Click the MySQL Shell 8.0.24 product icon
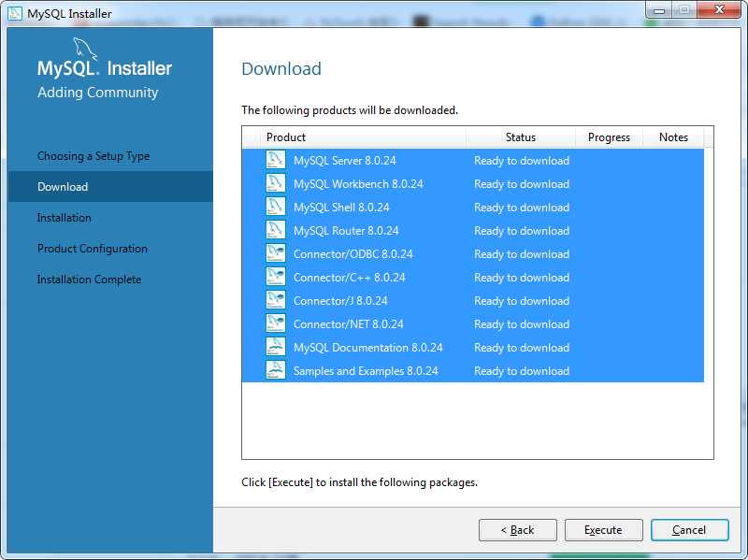The height and width of the screenshot is (560, 748). (x=275, y=207)
